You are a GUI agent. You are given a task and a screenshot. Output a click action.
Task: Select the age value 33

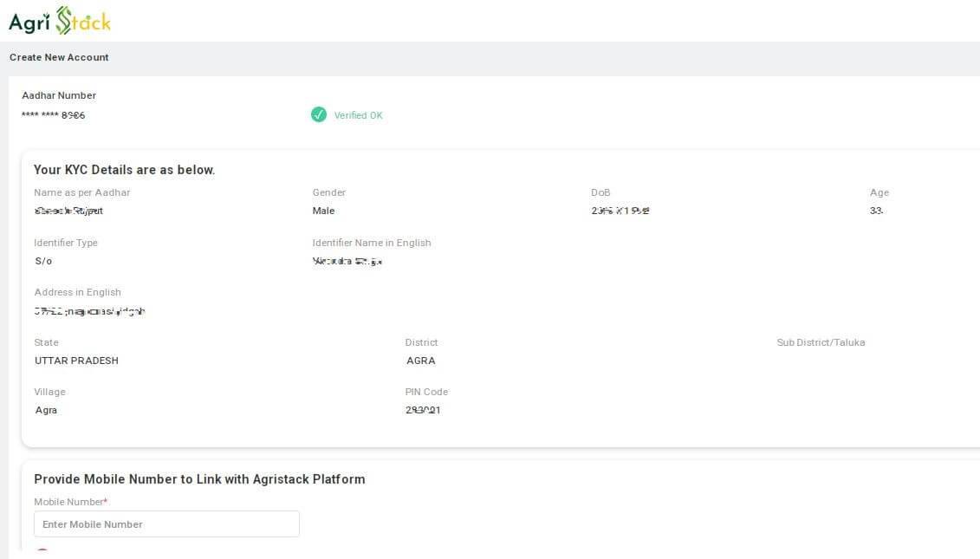point(876,211)
